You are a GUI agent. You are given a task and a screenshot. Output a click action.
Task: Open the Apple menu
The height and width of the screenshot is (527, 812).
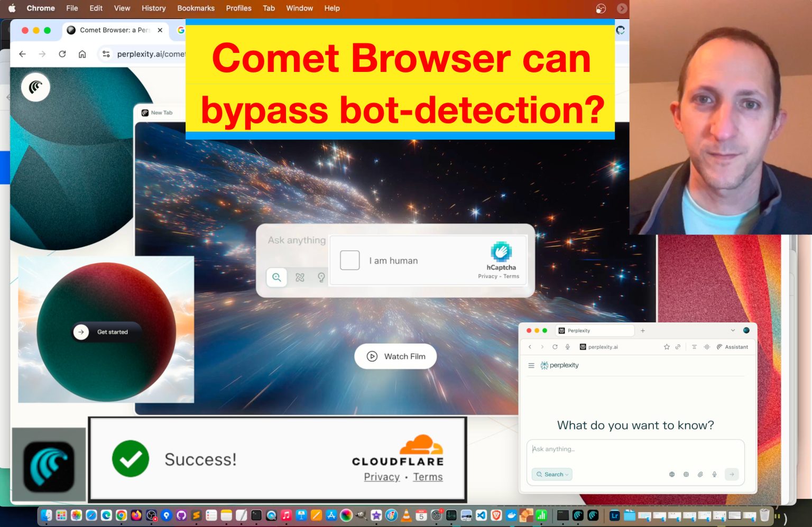[x=12, y=8]
